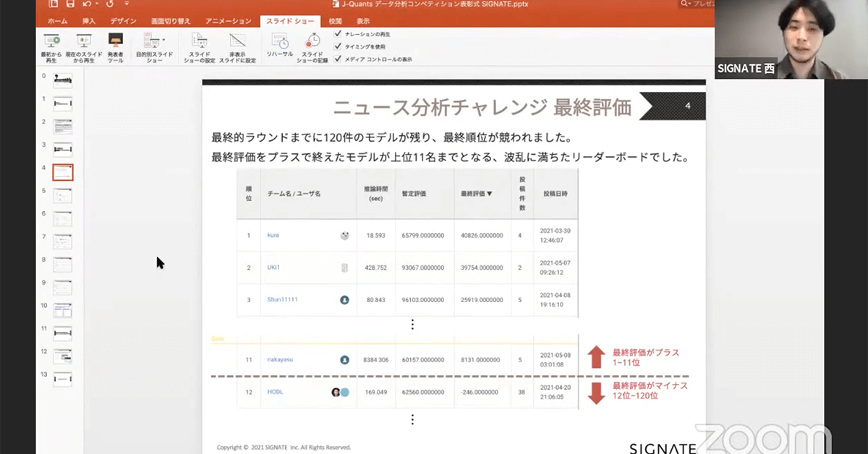Click the kura avatar icon
The height and width of the screenshot is (454, 868).
coord(344,235)
